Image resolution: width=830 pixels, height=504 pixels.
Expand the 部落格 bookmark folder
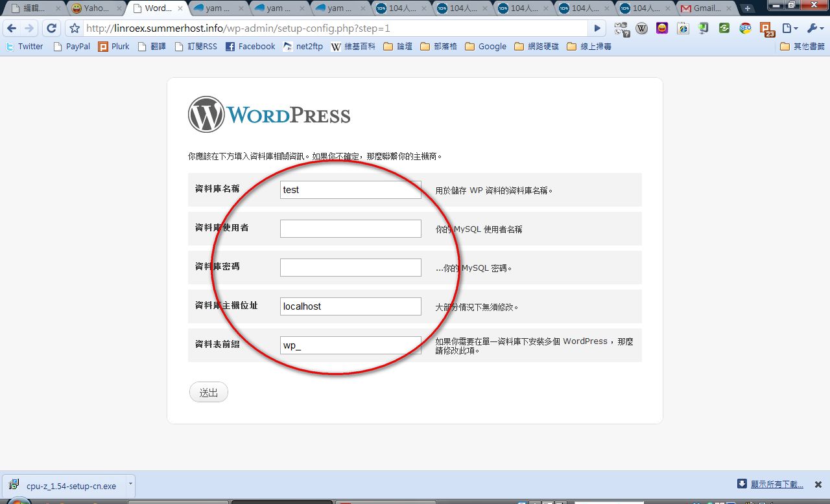click(439, 47)
